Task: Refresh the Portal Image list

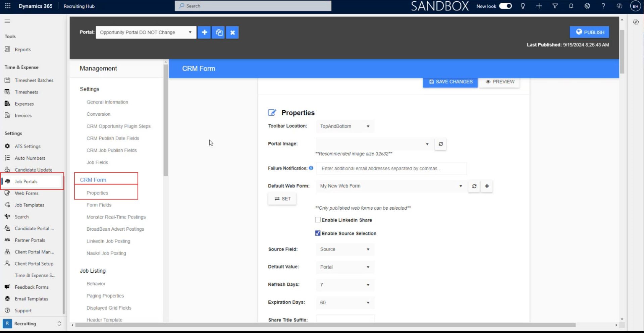Action: click(441, 144)
